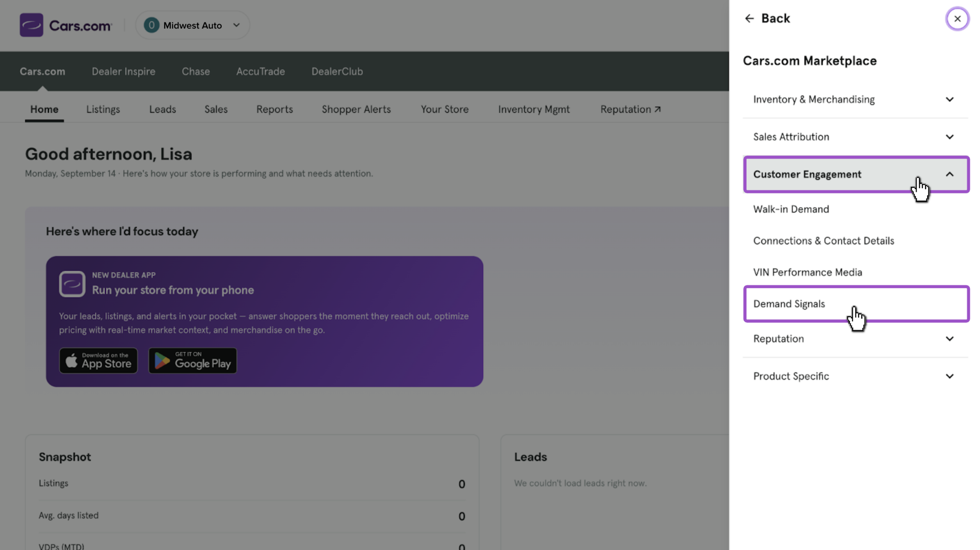Click Get it on Google Play badge
Image resolution: width=980 pixels, height=550 pixels.
coord(193,360)
